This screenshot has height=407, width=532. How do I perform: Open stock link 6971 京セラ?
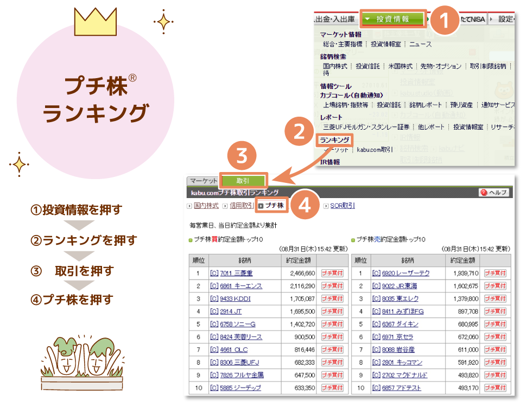tap(397, 337)
